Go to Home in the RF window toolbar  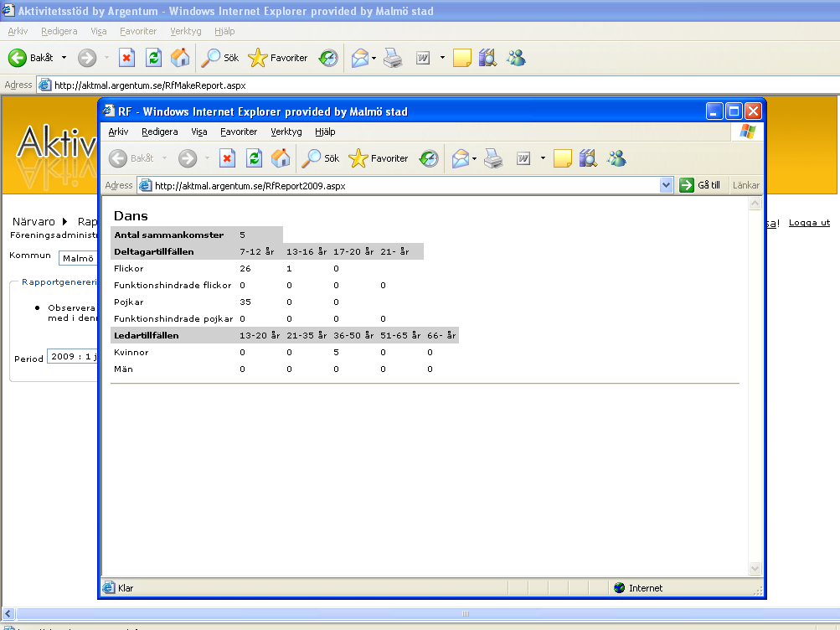click(281, 158)
